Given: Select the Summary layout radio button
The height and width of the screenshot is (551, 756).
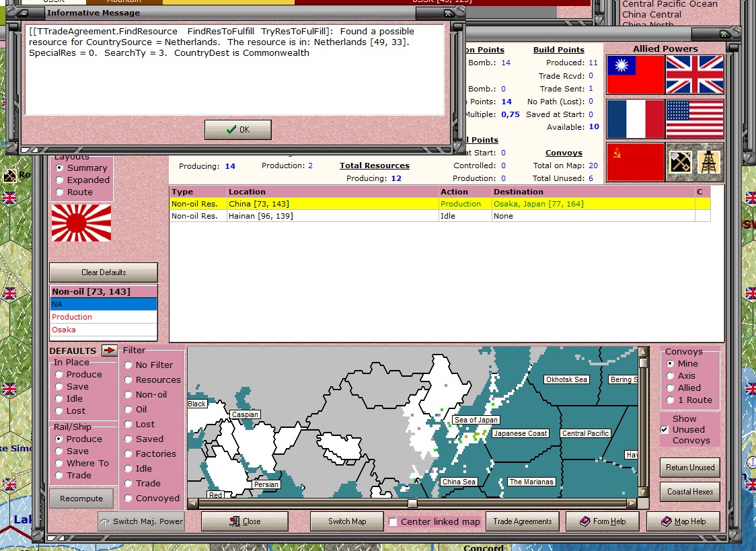Looking at the screenshot, I should tap(59, 168).
